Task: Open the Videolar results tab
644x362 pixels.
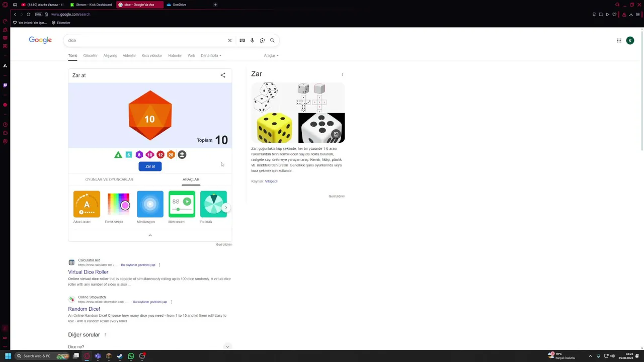Action: click(129, 55)
